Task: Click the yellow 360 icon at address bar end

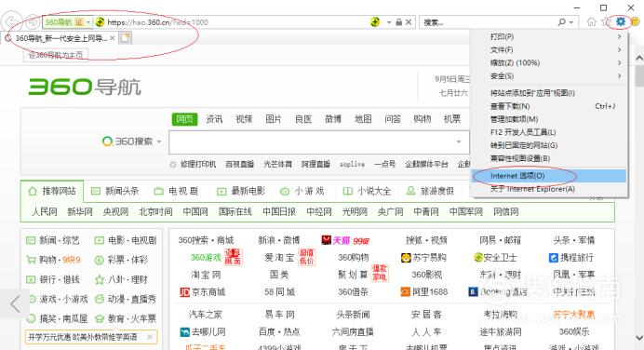Action: pos(375,22)
